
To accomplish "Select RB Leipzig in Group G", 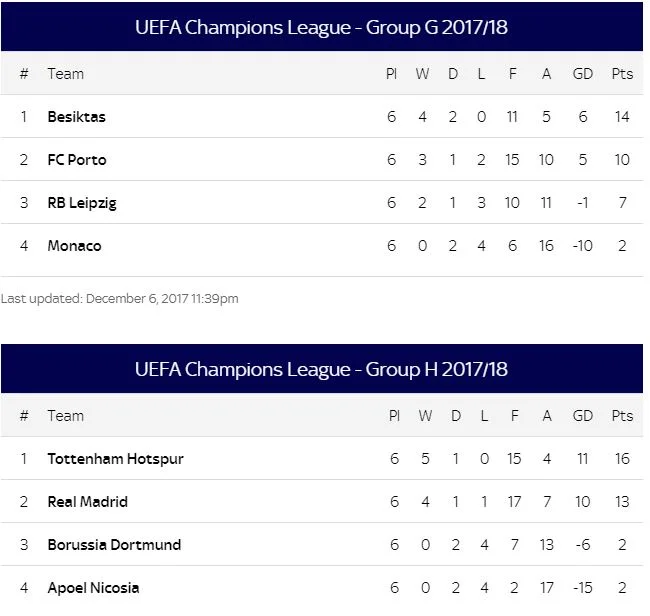I will click(x=82, y=203).
